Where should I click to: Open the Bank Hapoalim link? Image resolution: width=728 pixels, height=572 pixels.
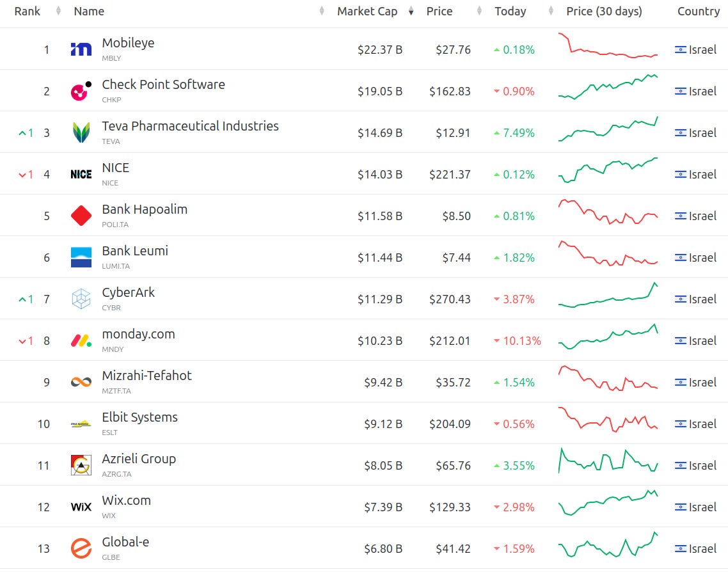click(x=145, y=209)
